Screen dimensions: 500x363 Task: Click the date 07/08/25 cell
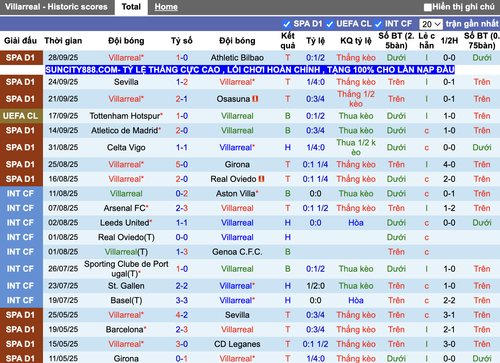click(x=63, y=208)
